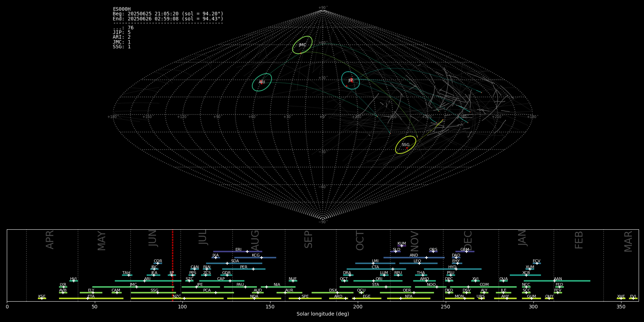Click the CAP shower bar in the timeline
Screen dimensions: 644x322
coord(222,281)
